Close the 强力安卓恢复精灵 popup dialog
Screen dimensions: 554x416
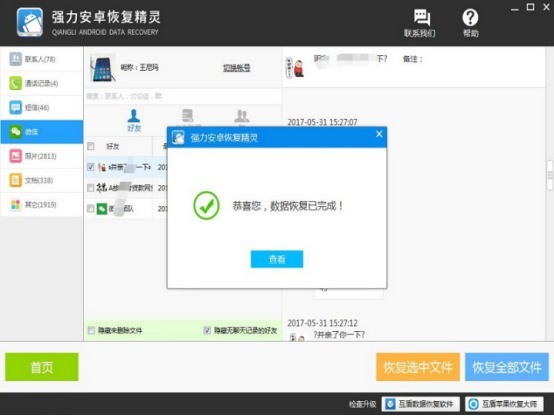[x=379, y=134]
